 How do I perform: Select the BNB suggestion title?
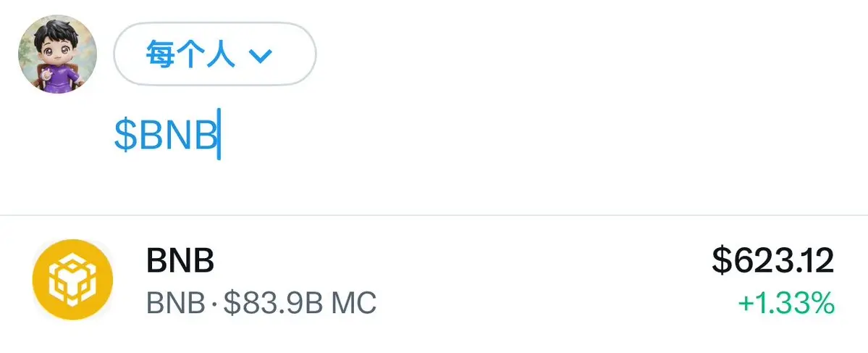tap(180, 260)
